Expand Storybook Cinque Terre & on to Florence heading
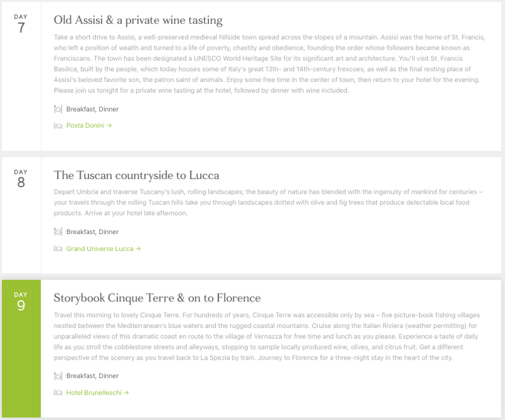This screenshot has height=420, width=505. (157, 298)
